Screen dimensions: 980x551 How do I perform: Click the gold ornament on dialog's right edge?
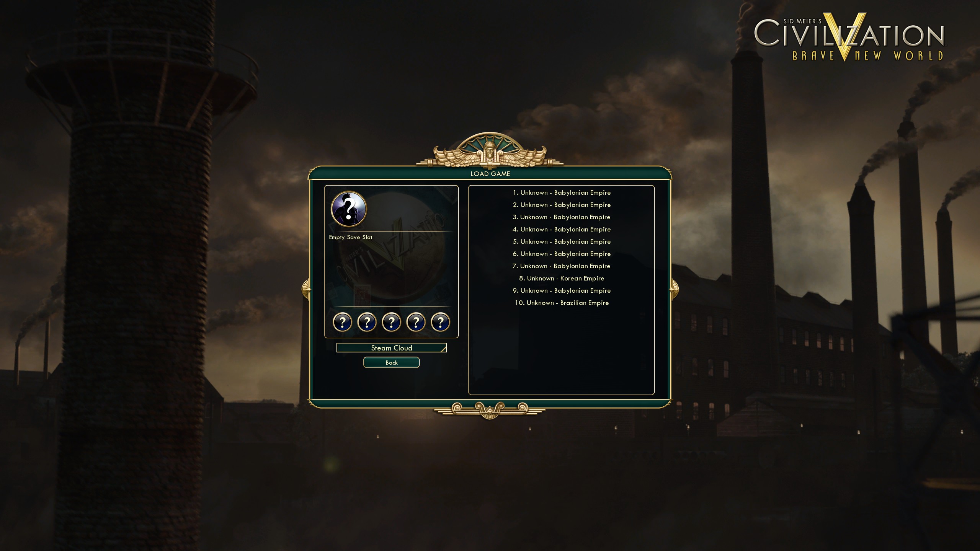pos(674,289)
